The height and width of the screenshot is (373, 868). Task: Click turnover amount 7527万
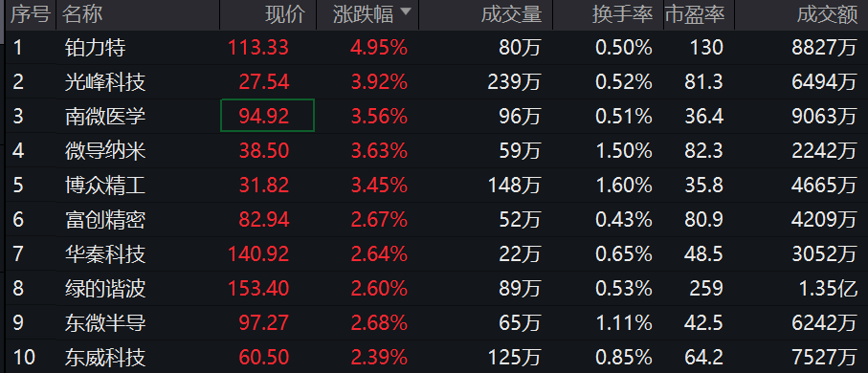[824, 357]
